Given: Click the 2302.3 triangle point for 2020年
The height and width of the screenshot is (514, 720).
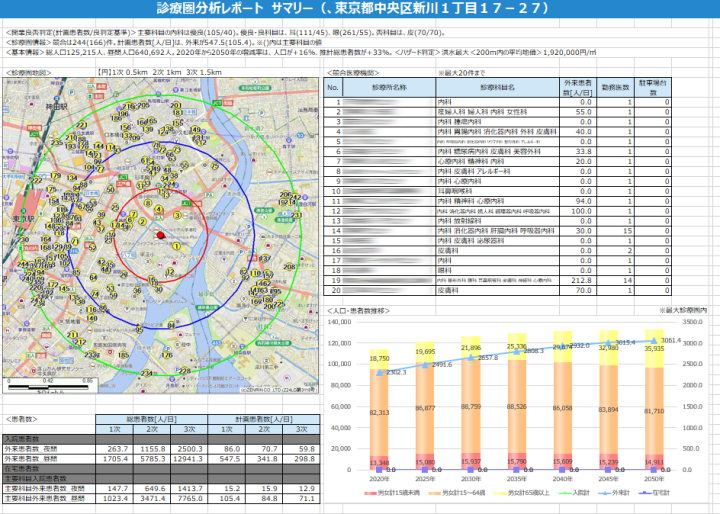Looking at the screenshot, I should pos(379,373).
